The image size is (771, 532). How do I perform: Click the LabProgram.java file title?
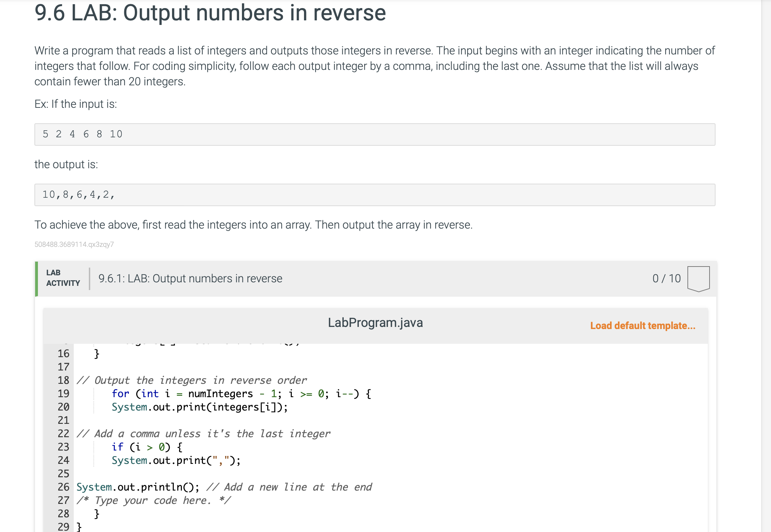point(375,322)
